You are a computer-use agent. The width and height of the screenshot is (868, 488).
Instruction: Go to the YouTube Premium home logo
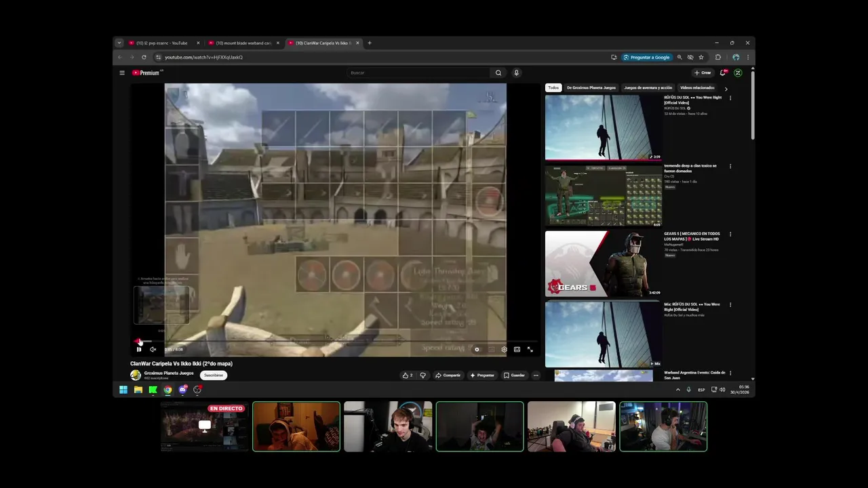[x=147, y=73]
